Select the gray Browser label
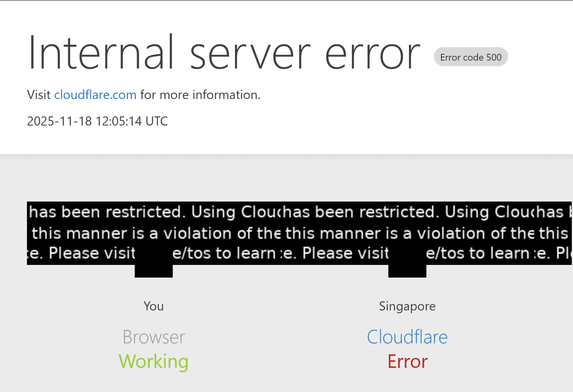Image resolution: width=573 pixels, height=392 pixels. click(154, 337)
